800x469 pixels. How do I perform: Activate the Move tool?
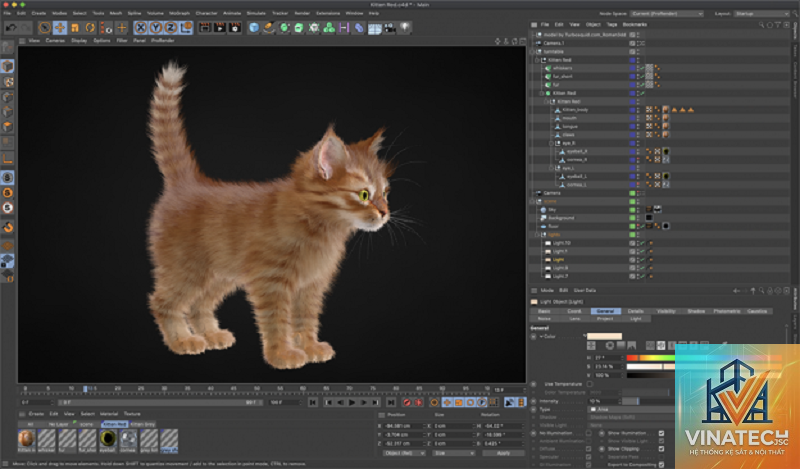pos(60,28)
